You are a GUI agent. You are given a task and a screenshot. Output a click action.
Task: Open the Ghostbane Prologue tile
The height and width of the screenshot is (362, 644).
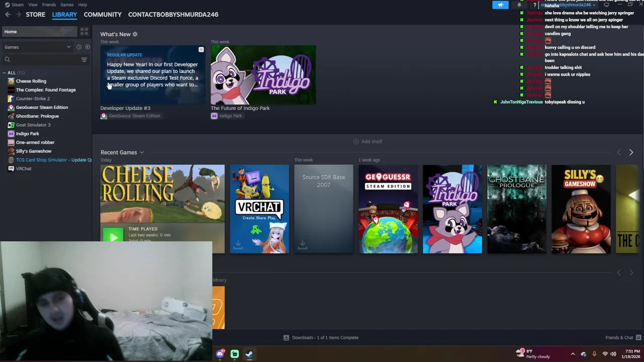point(517,209)
